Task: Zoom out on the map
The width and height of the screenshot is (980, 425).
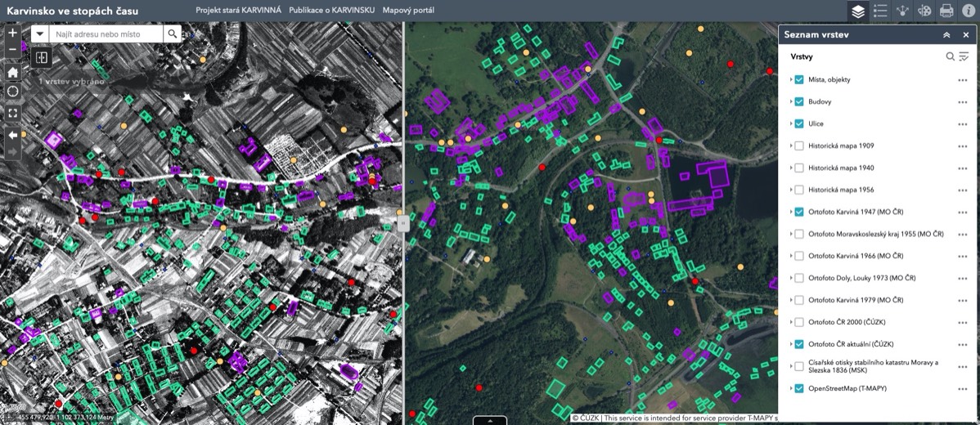Action: click(x=12, y=49)
